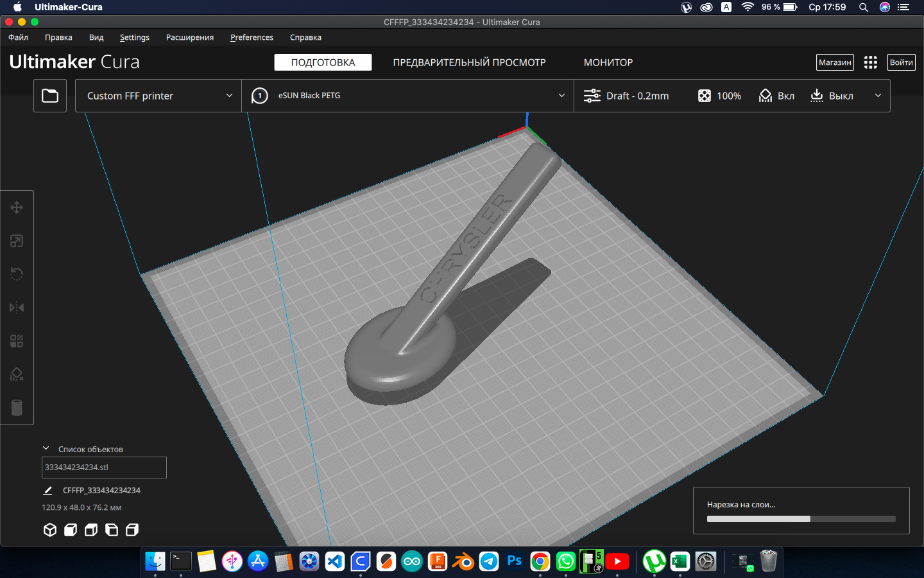924x578 pixels.
Task: Click the infill 100% icon
Action: (x=705, y=96)
